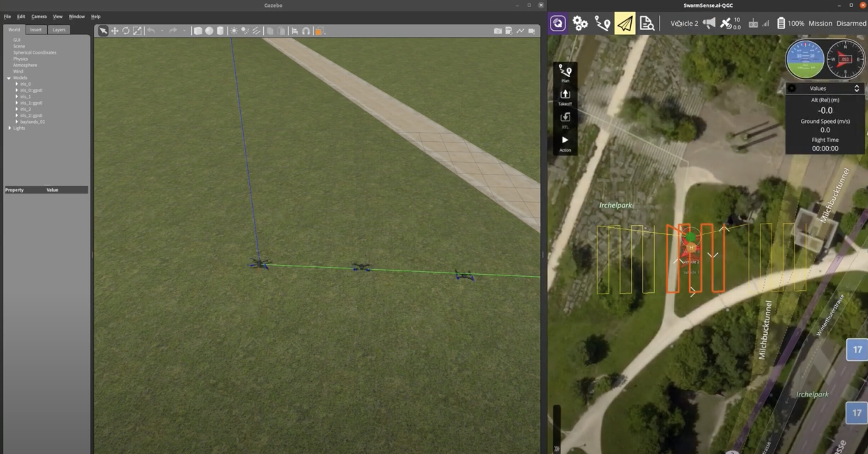Open Vehicle Setup gears icon in QGC

[x=580, y=23]
